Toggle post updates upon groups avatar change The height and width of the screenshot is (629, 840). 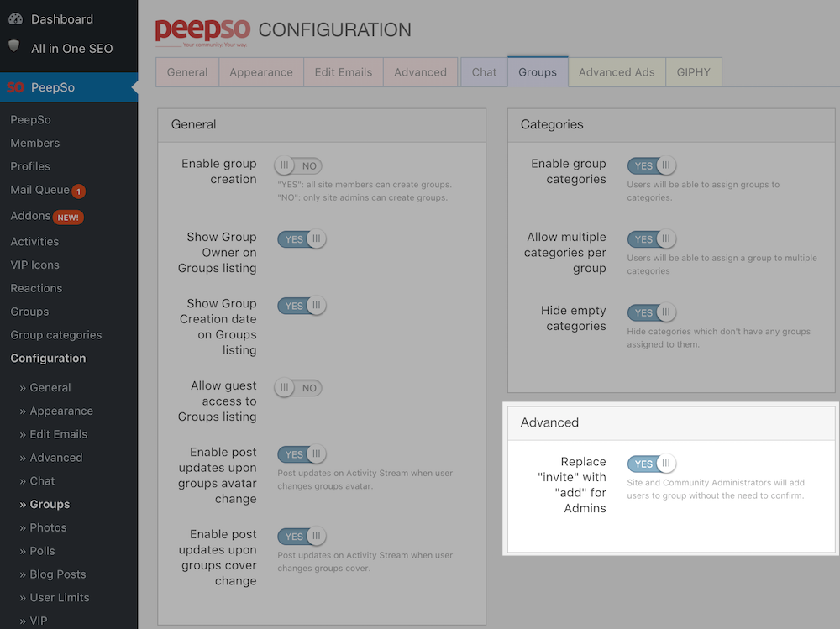302,453
